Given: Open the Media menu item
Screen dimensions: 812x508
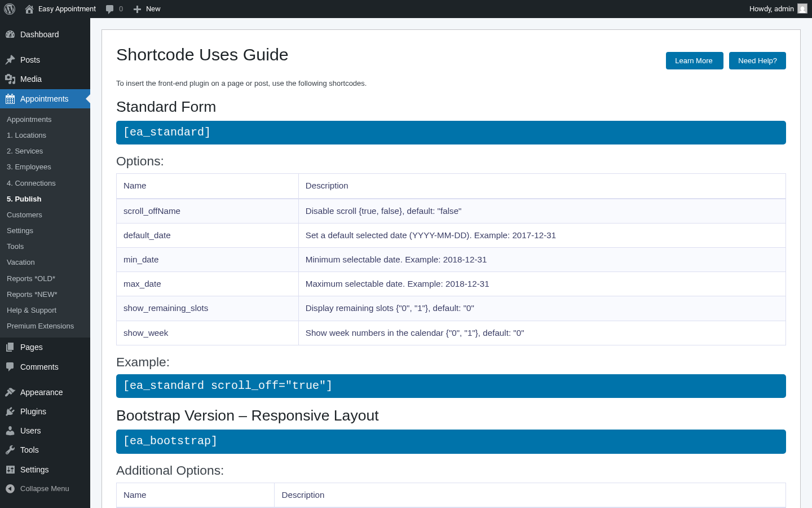Looking at the screenshot, I should [x=31, y=79].
